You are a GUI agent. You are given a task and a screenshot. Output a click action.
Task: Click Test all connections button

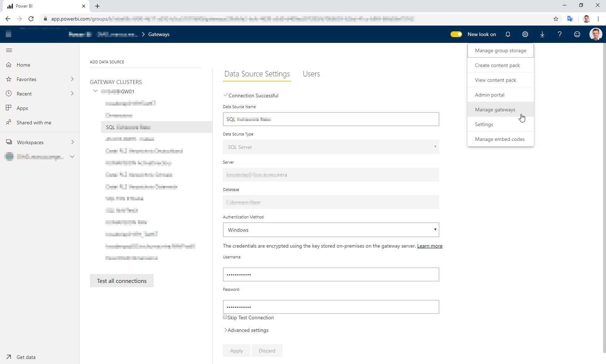(122, 281)
